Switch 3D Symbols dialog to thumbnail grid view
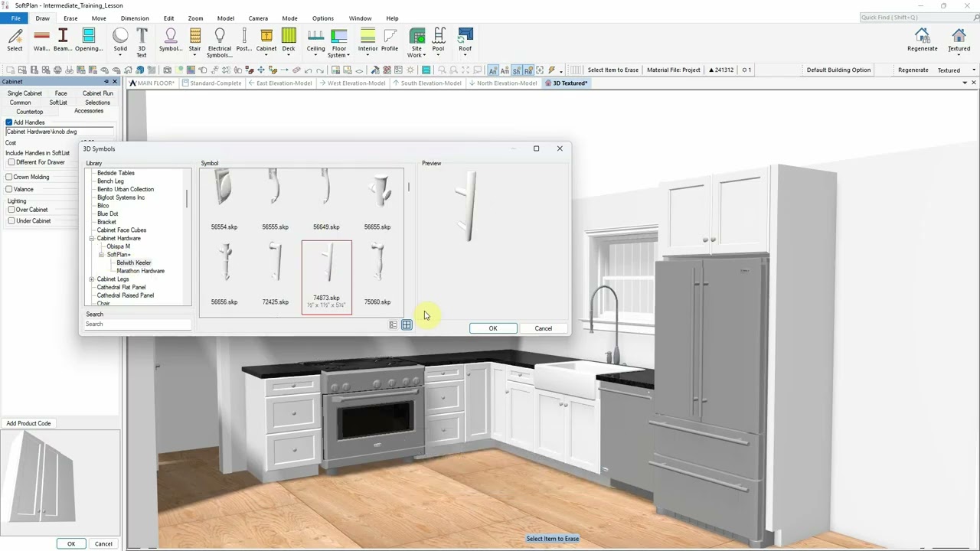The width and height of the screenshot is (980, 551). [x=407, y=325]
